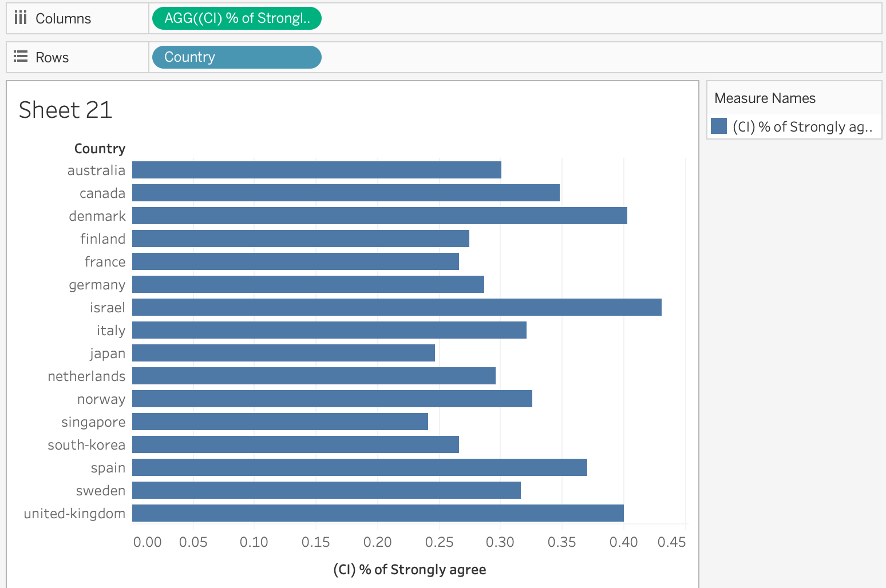Click the australia row label

96,170
